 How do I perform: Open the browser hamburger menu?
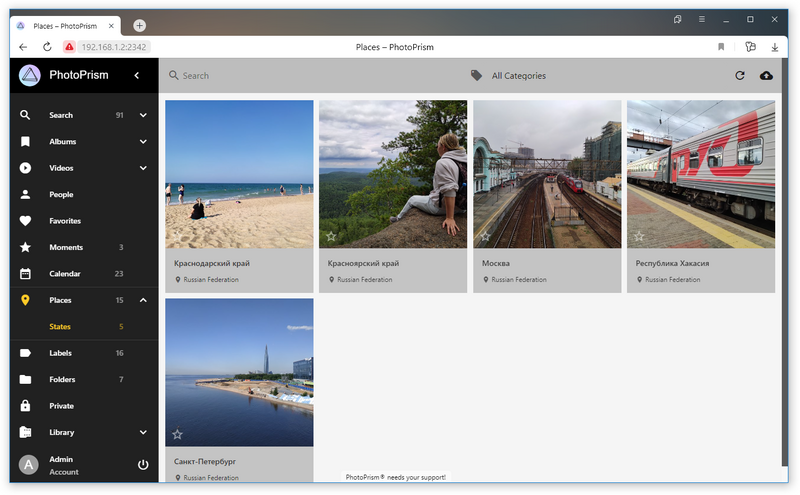pos(702,19)
